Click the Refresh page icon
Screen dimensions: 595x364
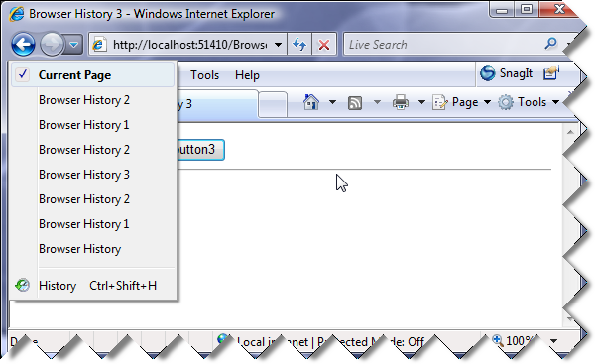(299, 45)
